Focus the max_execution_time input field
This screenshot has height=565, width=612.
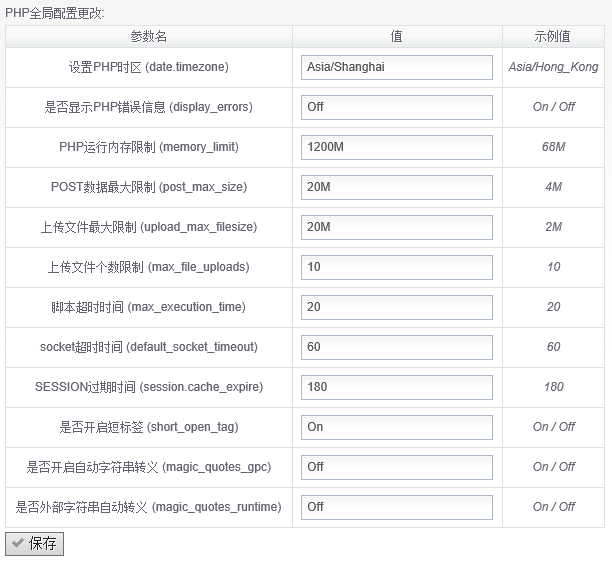[x=396, y=307]
